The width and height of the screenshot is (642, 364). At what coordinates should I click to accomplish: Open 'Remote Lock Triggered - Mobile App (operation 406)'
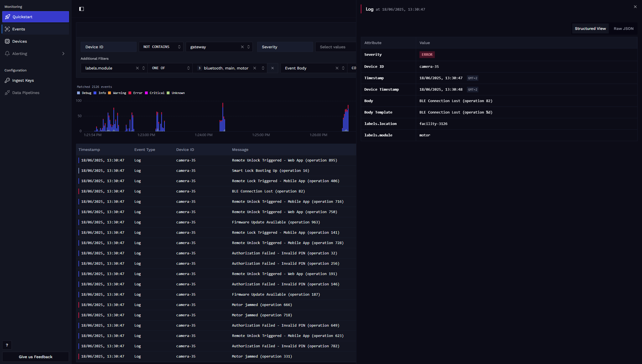click(216, 181)
